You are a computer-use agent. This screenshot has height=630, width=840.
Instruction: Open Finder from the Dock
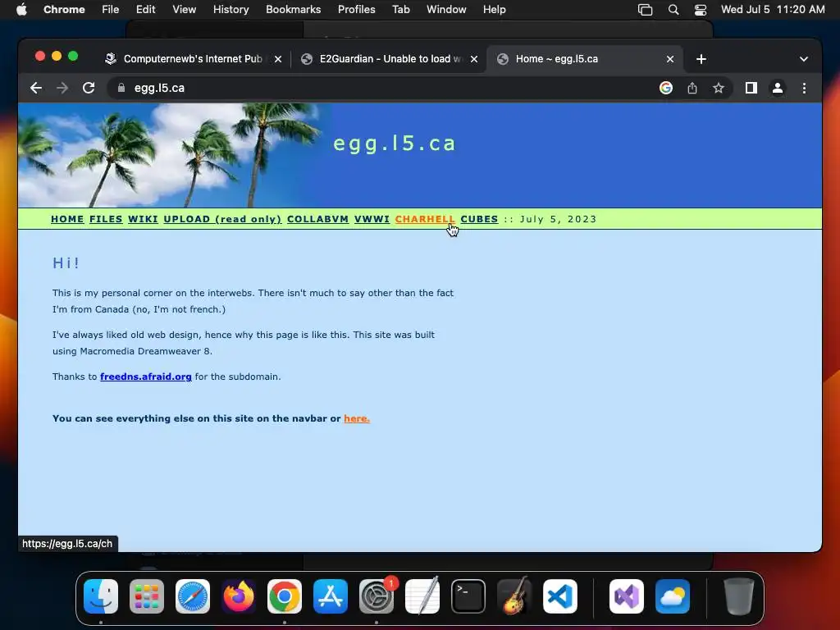coord(101,596)
